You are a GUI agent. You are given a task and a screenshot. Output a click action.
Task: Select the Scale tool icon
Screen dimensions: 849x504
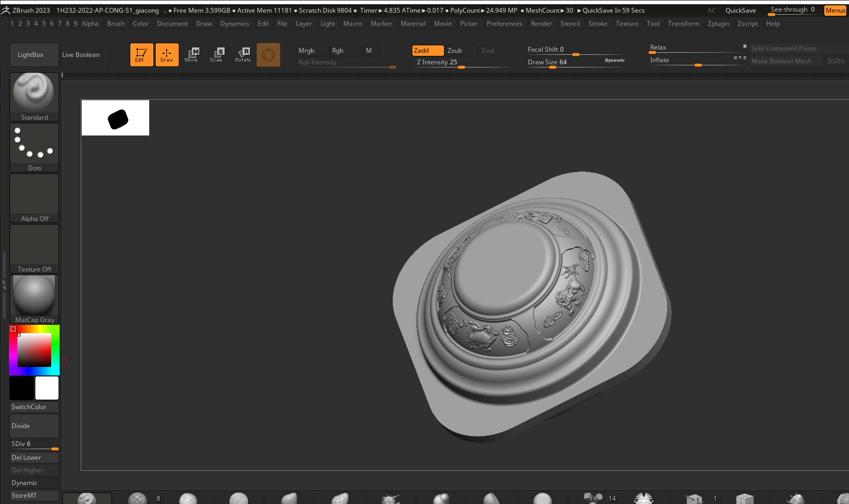tap(217, 54)
